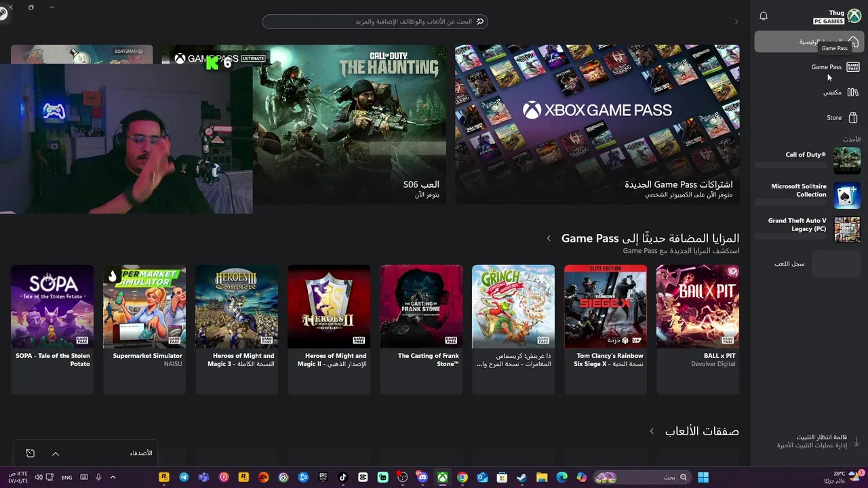This screenshot has width=868, height=488.
Task: Open Heroes of Might and Magic 3 tile
Action: click(237, 329)
